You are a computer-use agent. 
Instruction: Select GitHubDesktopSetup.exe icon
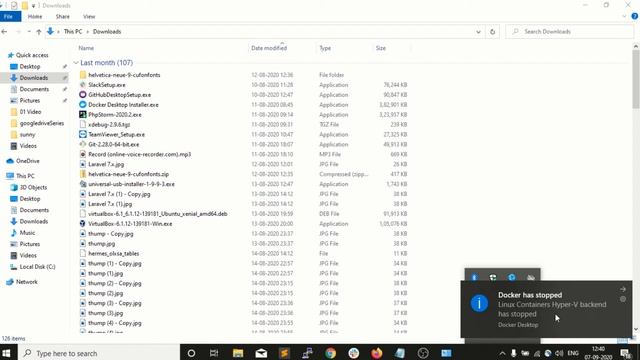(x=82, y=95)
